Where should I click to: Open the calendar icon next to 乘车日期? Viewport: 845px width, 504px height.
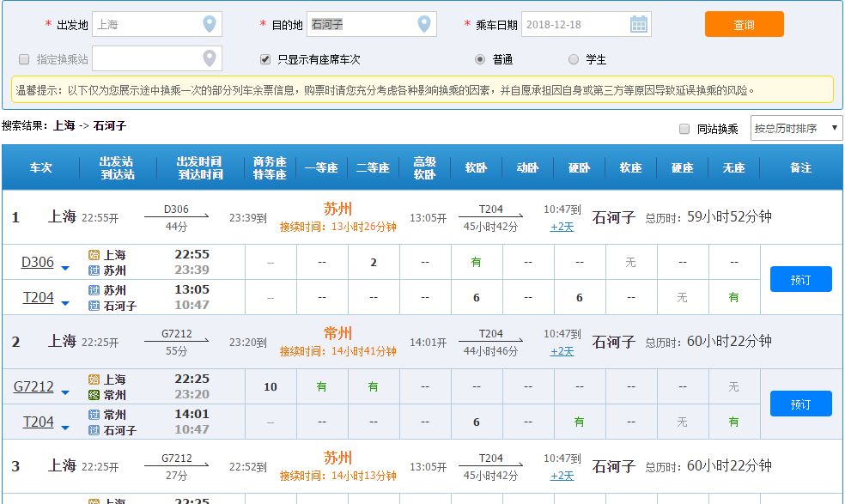638,23
